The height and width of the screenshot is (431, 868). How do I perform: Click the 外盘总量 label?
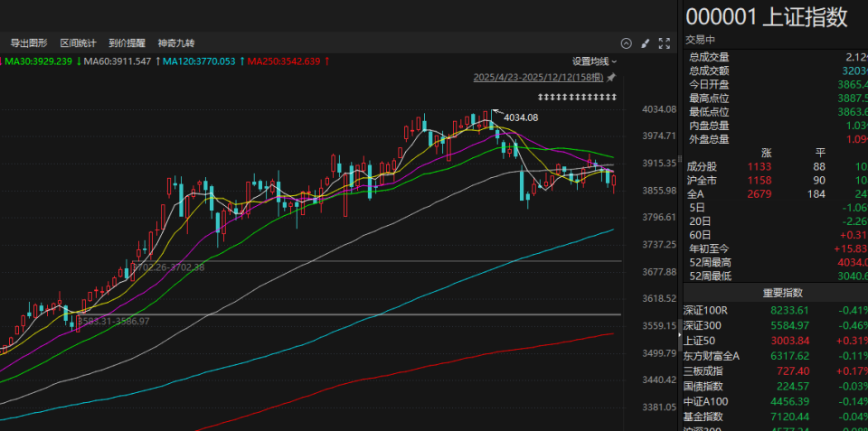[709, 139]
